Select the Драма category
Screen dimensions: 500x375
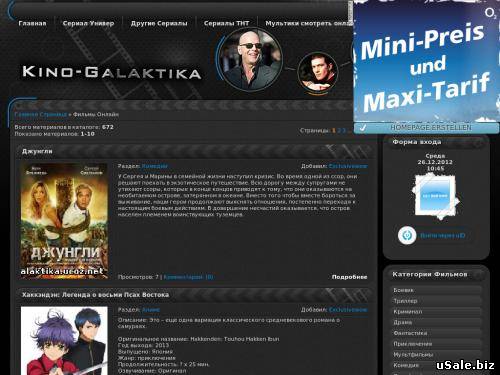[436, 322]
